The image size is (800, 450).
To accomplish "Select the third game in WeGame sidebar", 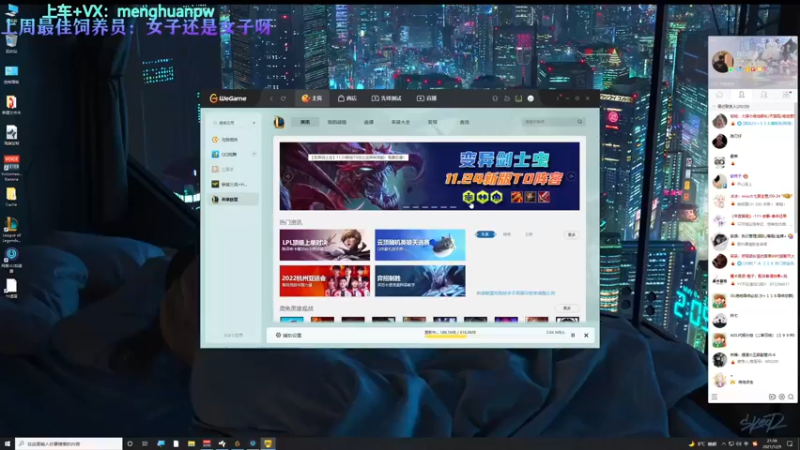I will coord(223,169).
